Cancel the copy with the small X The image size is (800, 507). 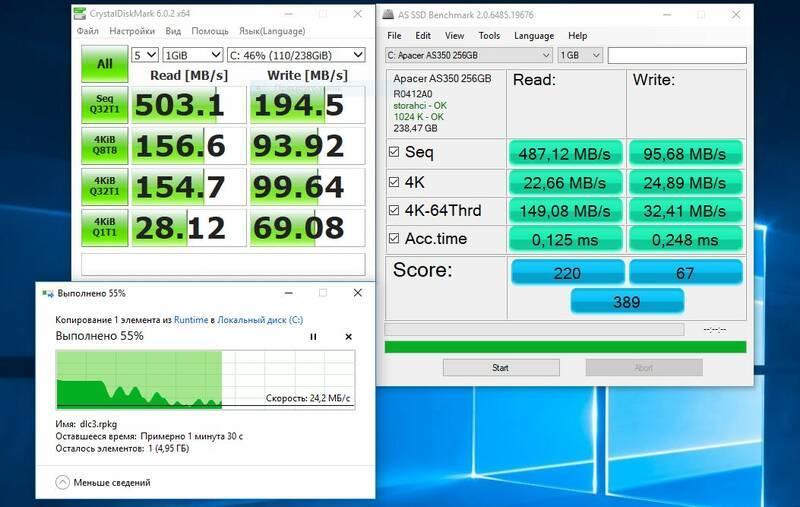348,337
